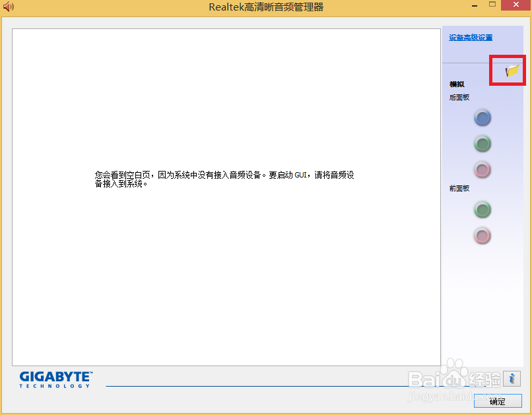Close the Realtek audio manager window

[x=516, y=5]
